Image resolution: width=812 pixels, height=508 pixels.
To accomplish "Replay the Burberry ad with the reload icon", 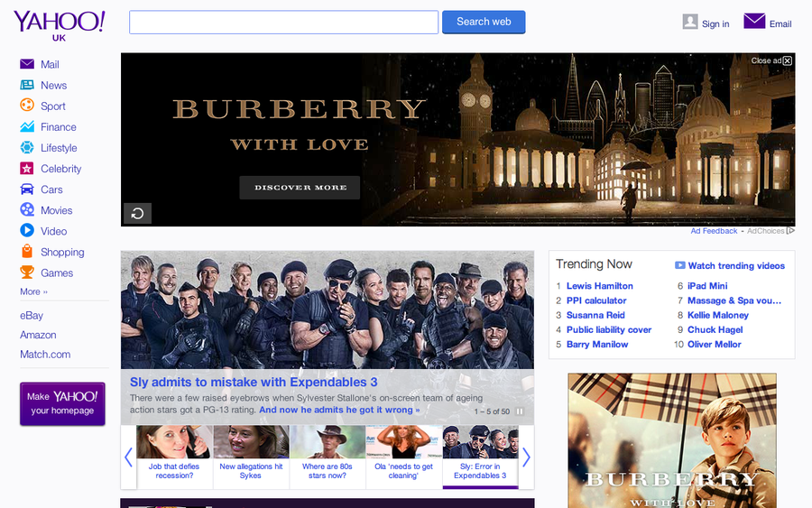I will tap(137, 214).
